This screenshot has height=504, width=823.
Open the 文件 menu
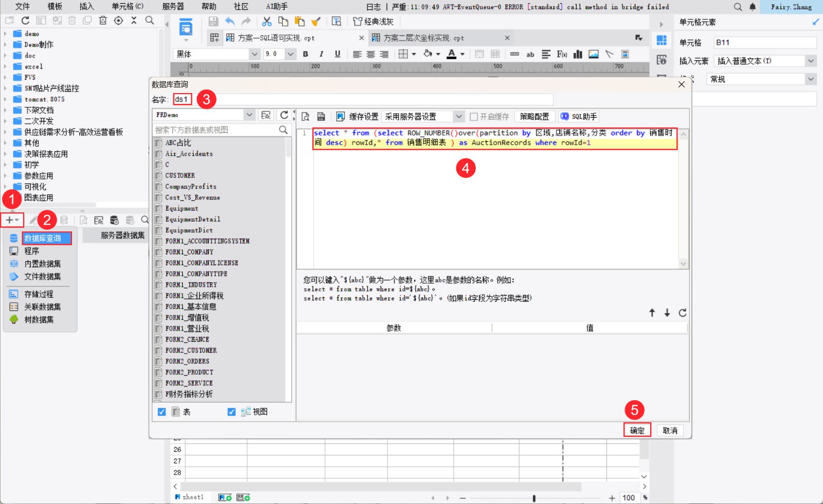[22, 6]
